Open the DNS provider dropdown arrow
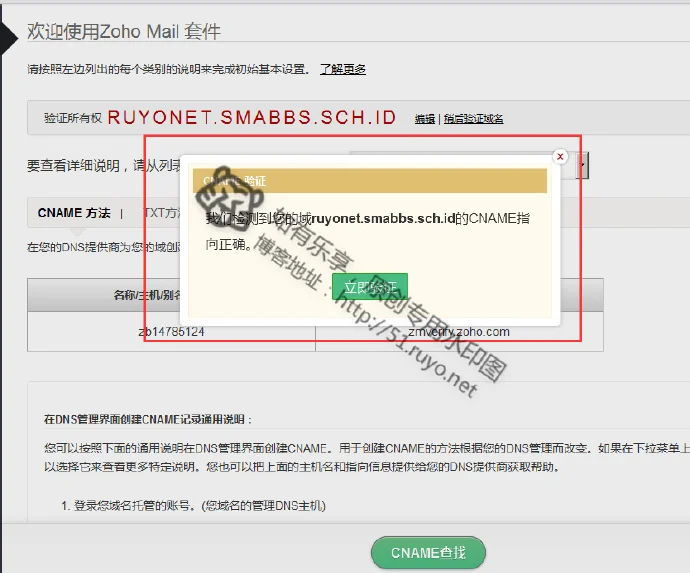 tap(582, 165)
